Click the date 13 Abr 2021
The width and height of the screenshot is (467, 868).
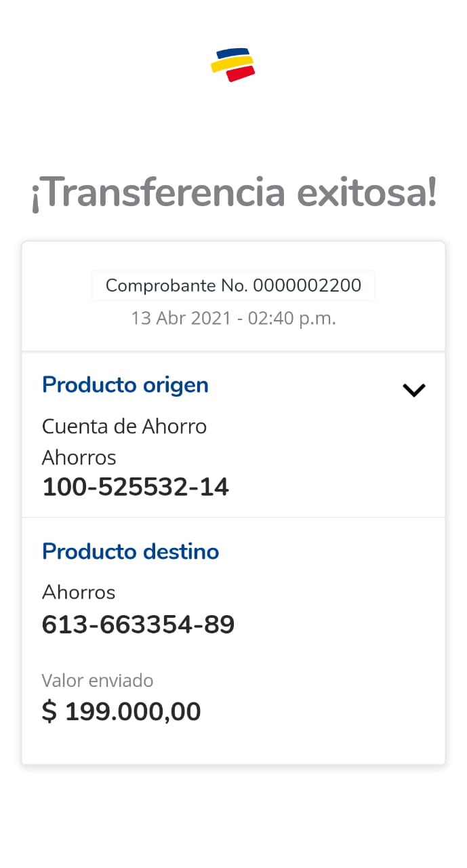pos(181,318)
